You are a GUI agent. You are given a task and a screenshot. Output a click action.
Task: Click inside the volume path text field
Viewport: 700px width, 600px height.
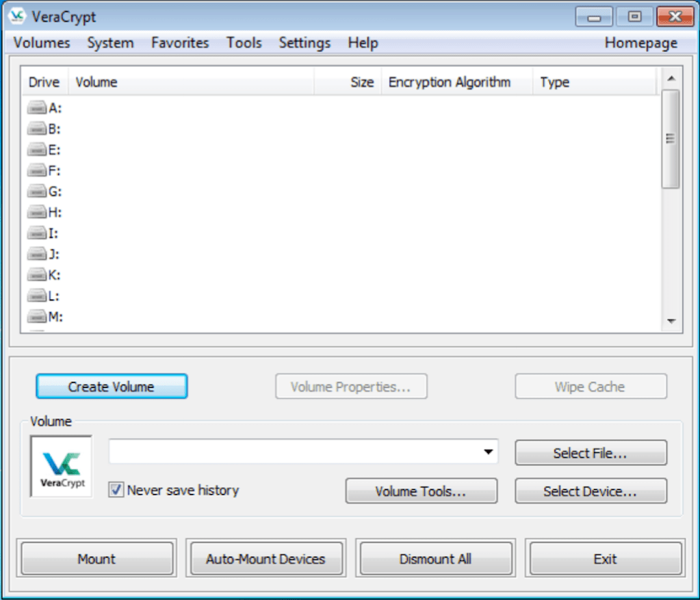point(294,452)
